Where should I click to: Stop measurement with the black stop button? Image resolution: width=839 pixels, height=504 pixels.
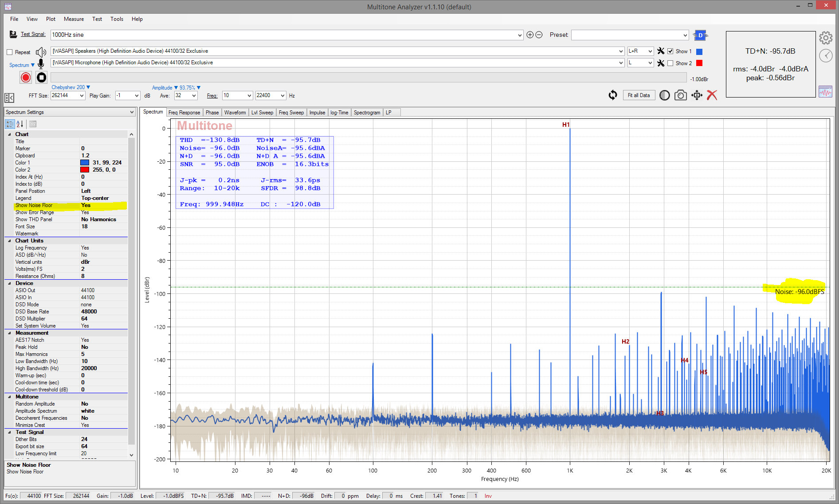tap(41, 78)
